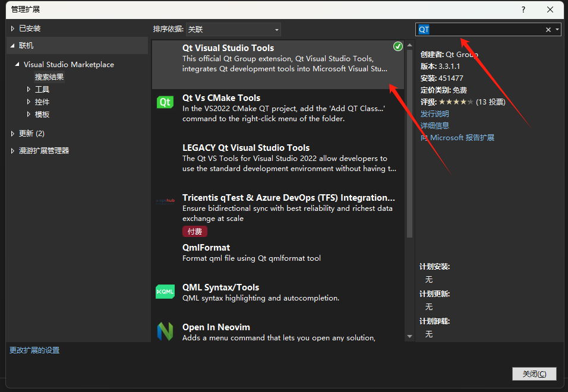This screenshot has width=568, height=392.
Task: Click the 向 Microsoft 报告扩展 link
Action: tap(457, 137)
